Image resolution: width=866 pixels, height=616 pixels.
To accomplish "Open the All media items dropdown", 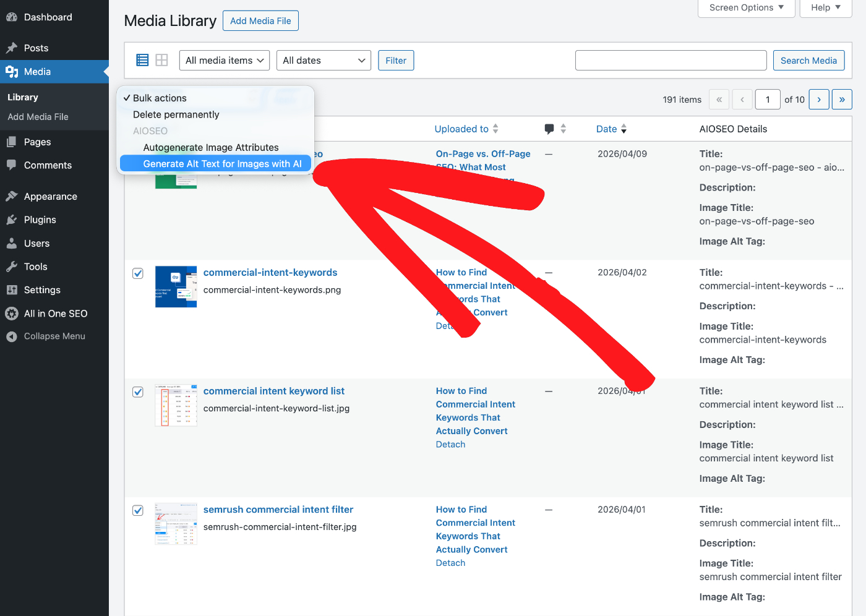I will tap(224, 61).
